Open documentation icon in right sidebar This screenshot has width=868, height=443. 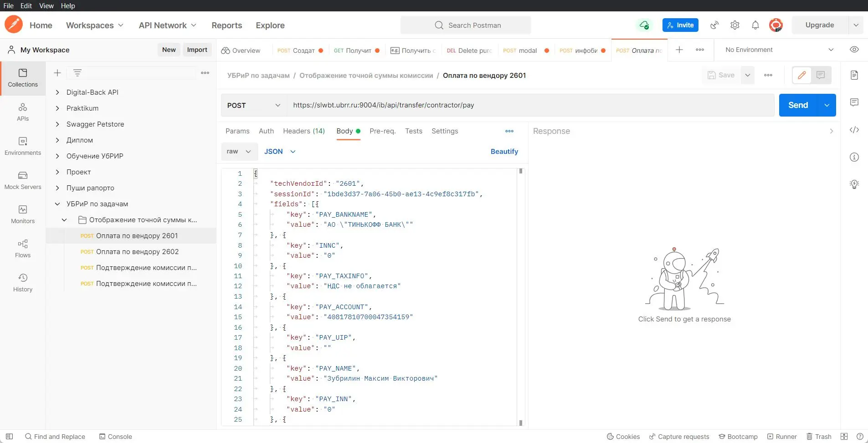click(854, 75)
